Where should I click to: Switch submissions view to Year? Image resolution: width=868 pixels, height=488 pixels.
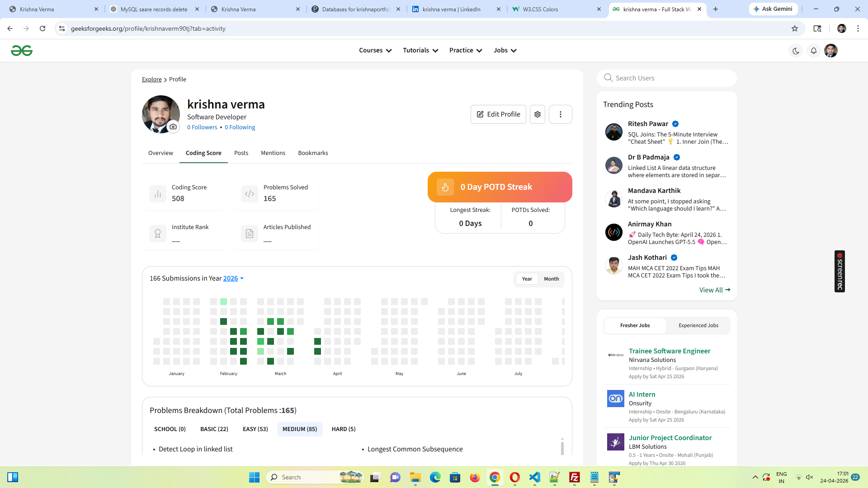coord(527,279)
